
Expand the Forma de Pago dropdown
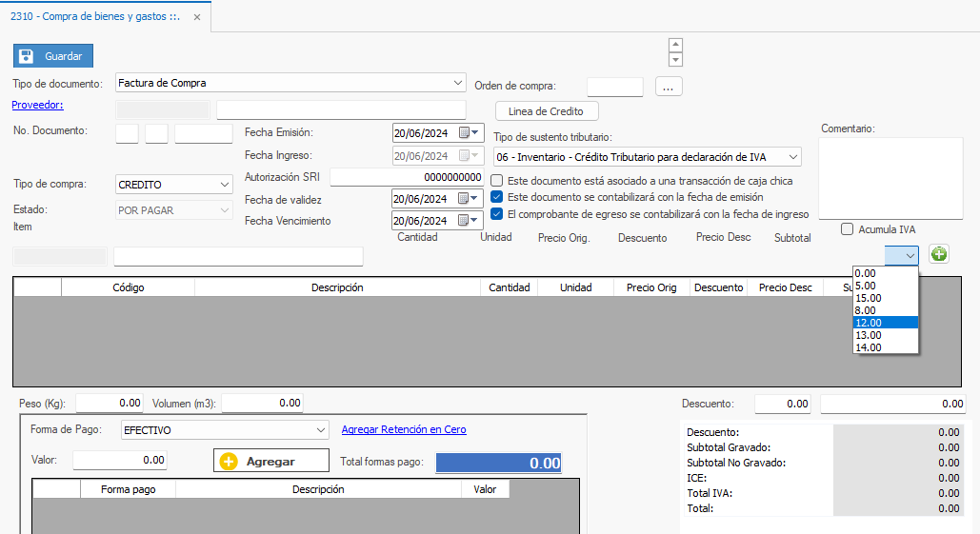[x=320, y=430]
